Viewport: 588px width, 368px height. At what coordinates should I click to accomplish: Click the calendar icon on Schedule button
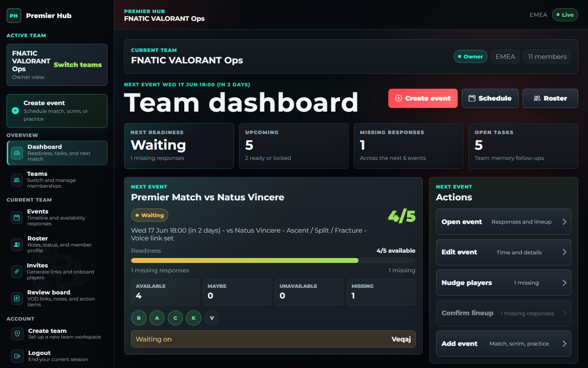pyautogui.click(x=472, y=98)
